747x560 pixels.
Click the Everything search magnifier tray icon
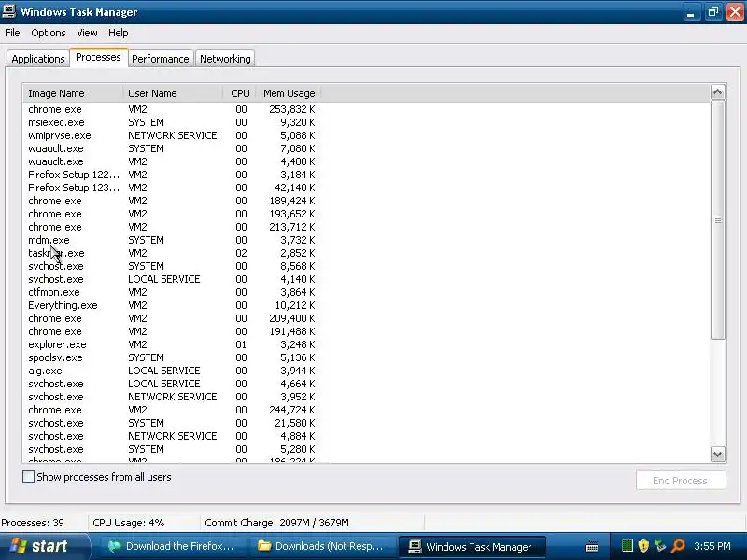click(x=678, y=546)
